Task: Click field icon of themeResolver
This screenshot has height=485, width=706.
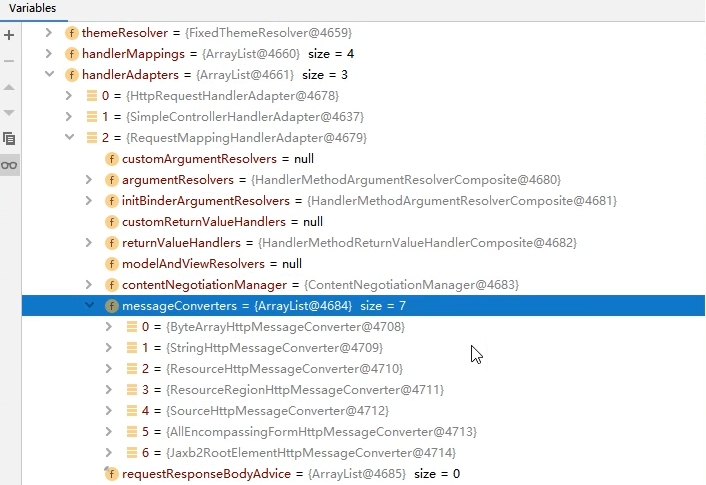Action: pyautogui.click(x=72, y=33)
